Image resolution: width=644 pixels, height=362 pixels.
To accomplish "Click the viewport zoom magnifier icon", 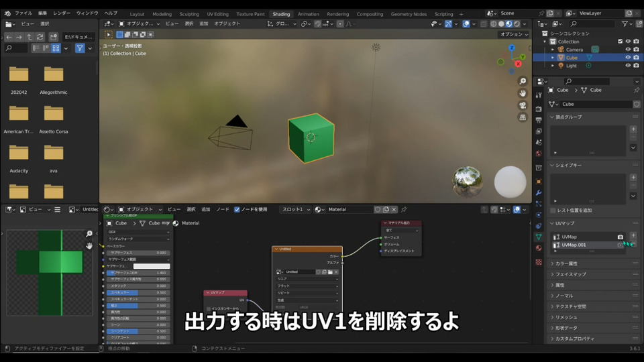I will tap(523, 81).
